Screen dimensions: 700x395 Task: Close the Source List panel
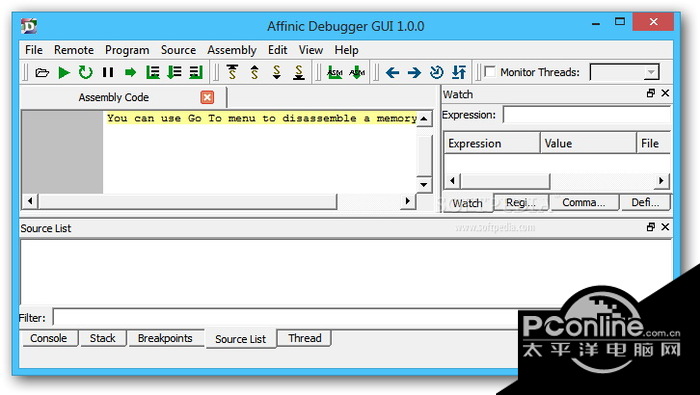tap(665, 227)
